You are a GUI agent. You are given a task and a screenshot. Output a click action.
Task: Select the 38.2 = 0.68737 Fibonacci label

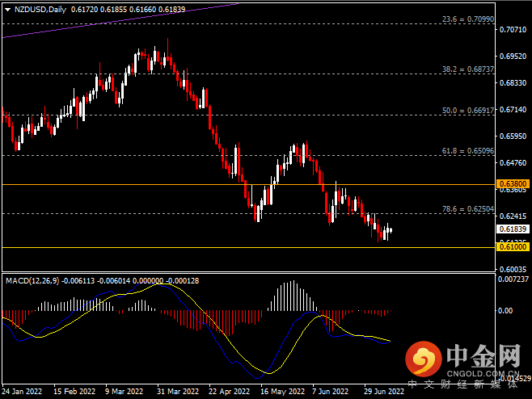(x=468, y=69)
